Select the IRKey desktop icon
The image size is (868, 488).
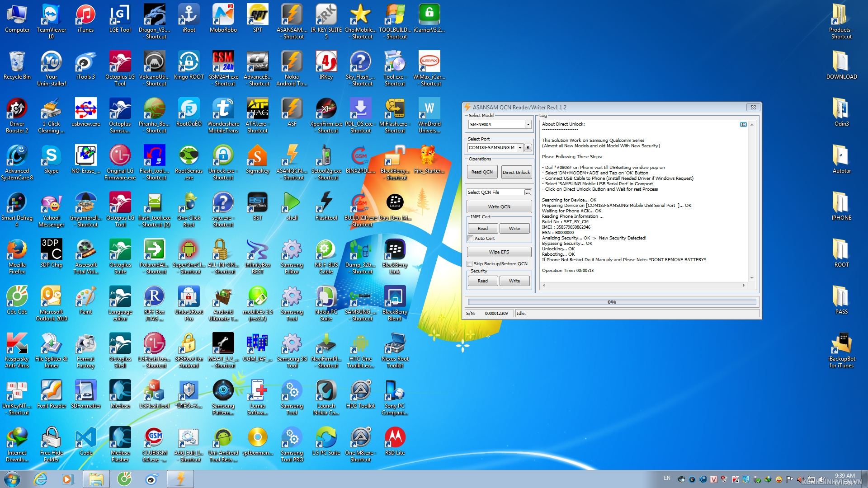(x=326, y=65)
